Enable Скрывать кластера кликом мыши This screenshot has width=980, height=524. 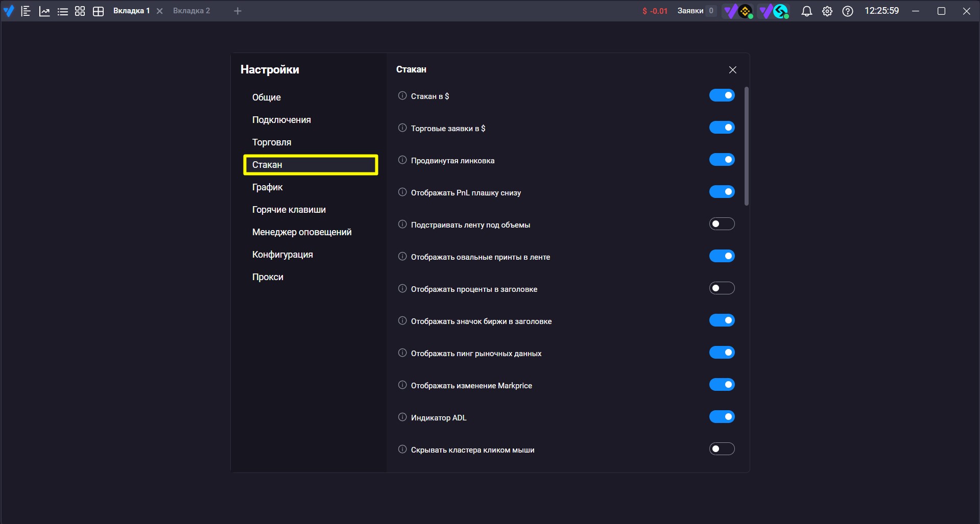click(722, 449)
